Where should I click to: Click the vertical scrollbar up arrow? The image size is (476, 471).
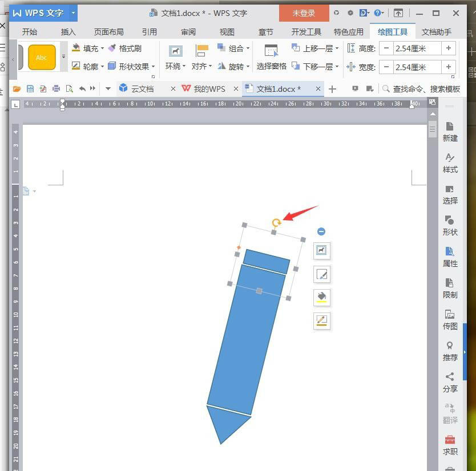click(x=433, y=113)
